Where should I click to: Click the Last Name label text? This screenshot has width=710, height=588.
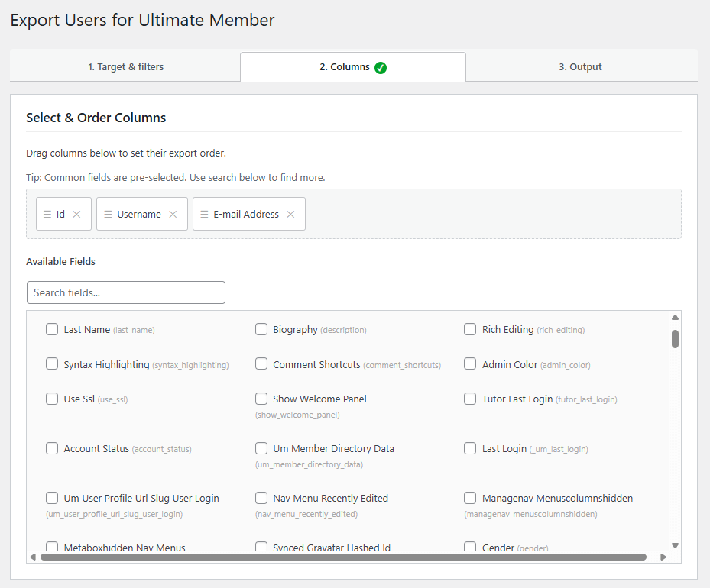[87, 330]
